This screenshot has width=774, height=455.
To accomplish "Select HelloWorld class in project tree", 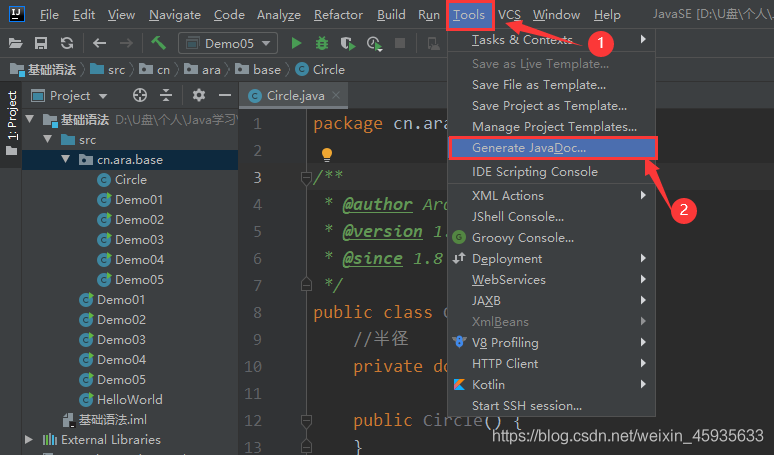I will click(x=129, y=399).
